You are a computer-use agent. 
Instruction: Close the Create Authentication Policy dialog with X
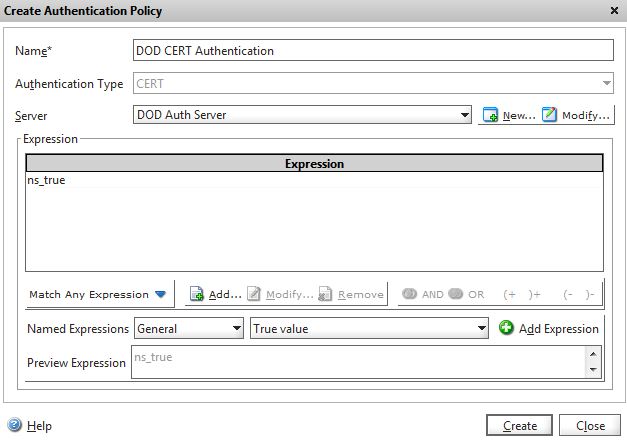(613, 10)
